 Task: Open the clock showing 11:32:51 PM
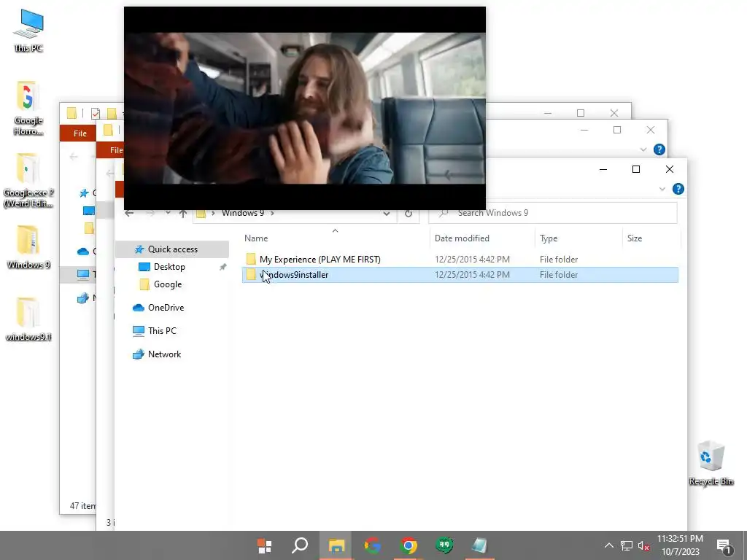click(680, 545)
